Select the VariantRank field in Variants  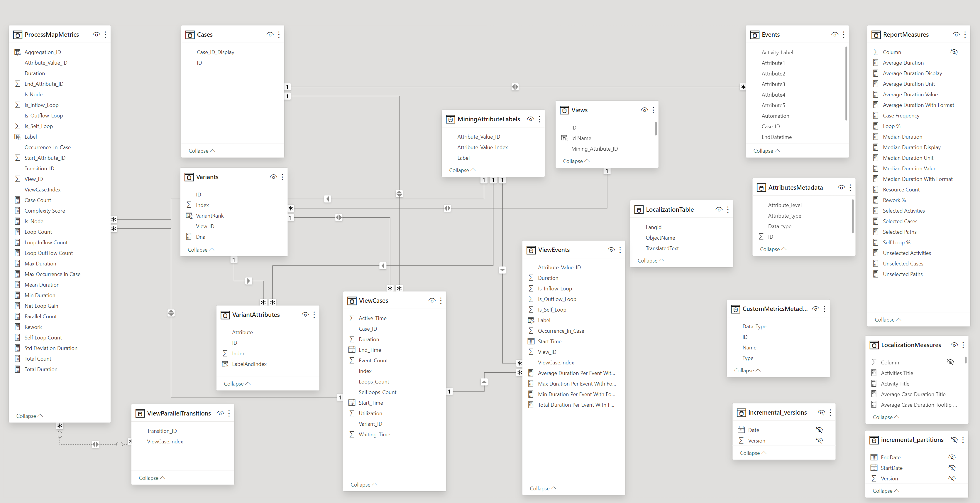[210, 216]
